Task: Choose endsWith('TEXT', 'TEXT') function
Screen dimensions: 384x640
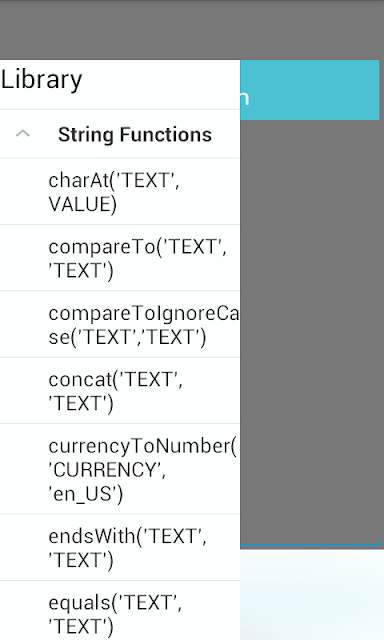Action: 120,548
